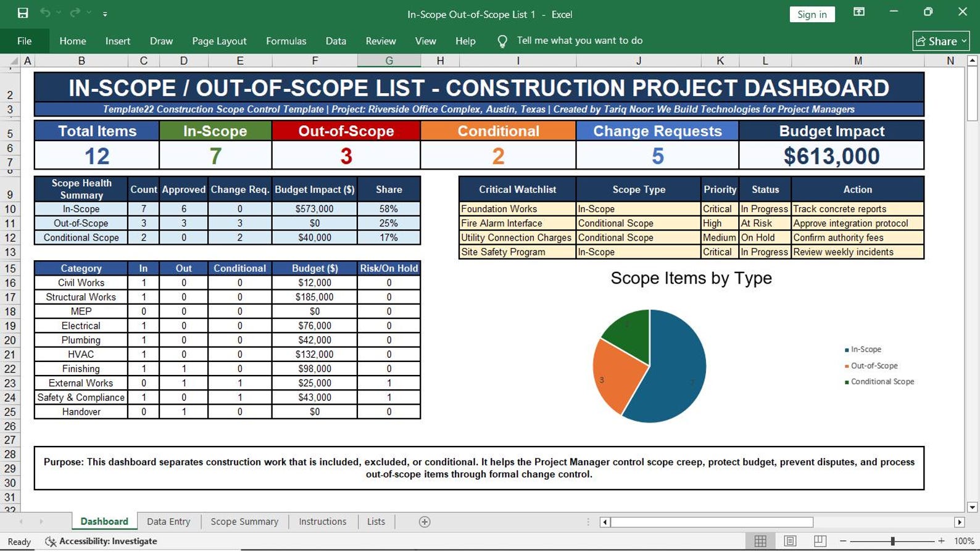980x552 pixels.
Task: Select the $573,000 budget impact cell
Action: (x=315, y=209)
